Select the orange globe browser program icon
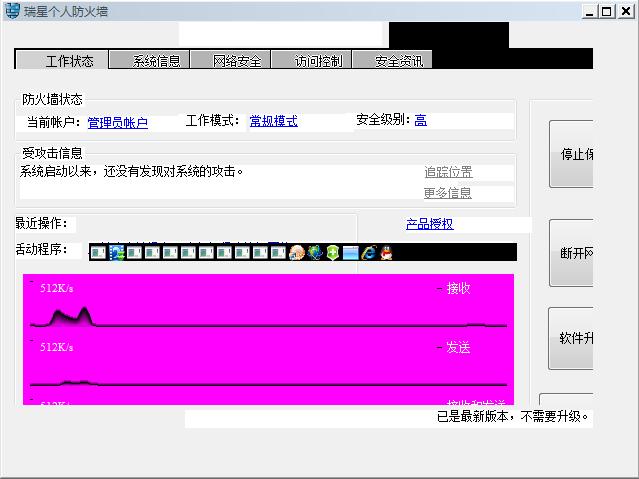 tap(297, 253)
